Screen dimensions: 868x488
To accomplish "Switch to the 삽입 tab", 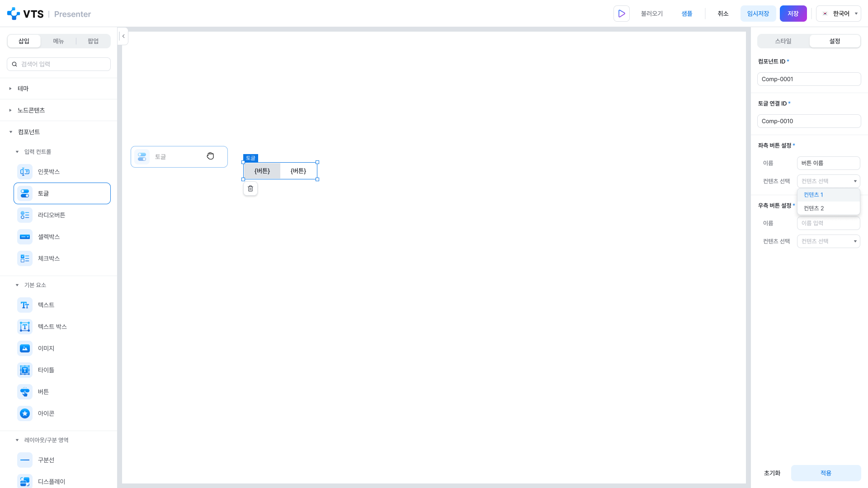I will 24,41.
